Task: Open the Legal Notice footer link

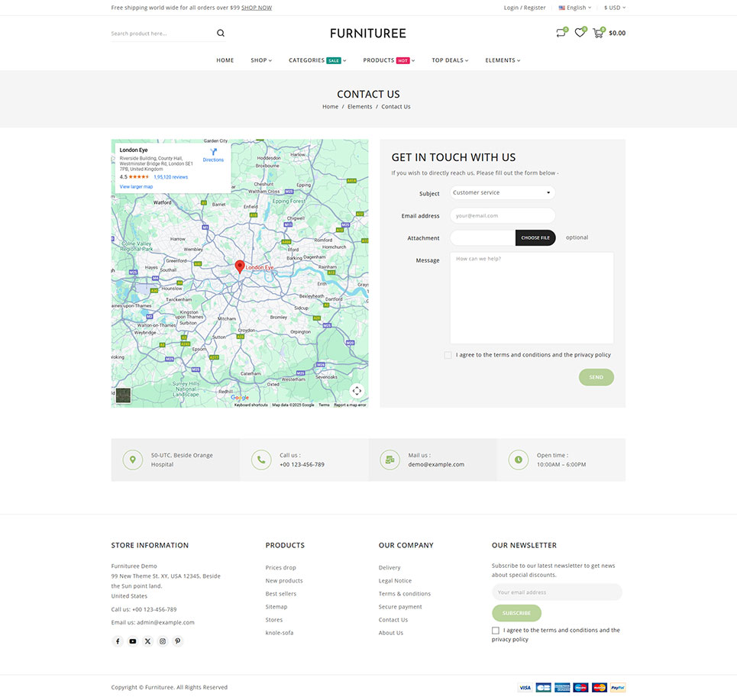Action: coord(395,581)
